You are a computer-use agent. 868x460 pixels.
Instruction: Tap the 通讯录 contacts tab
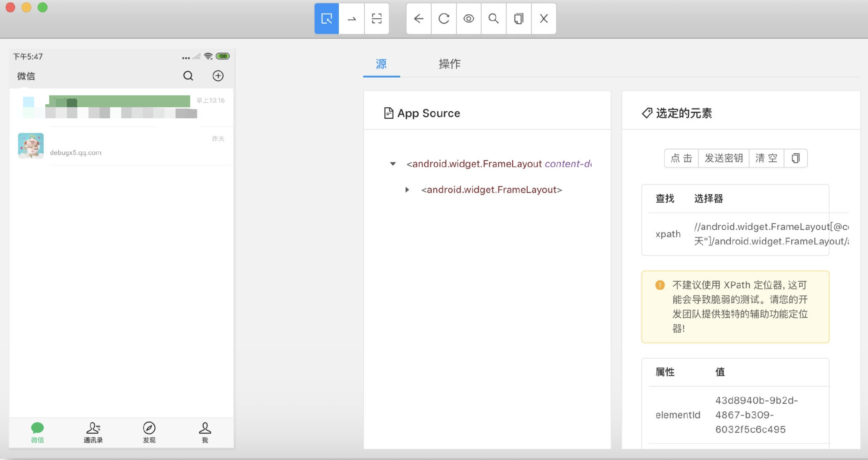[x=93, y=433]
